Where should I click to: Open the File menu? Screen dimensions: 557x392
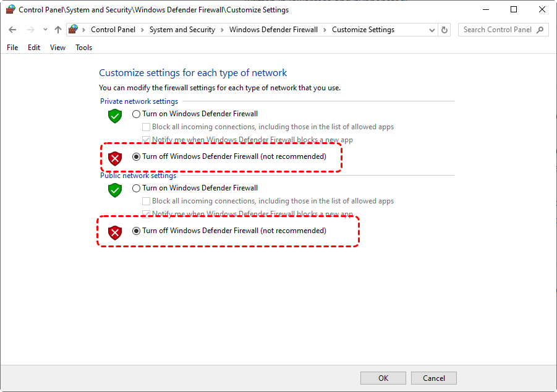pos(12,48)
